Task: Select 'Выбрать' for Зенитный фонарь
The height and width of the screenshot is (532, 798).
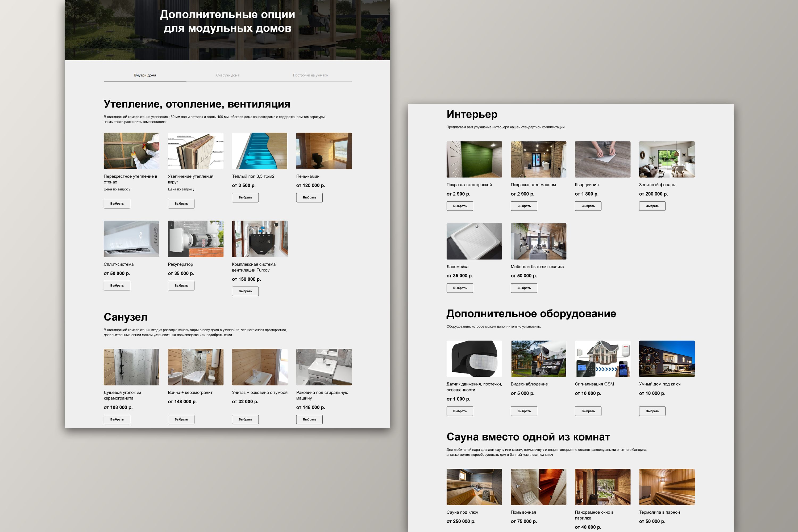Action: (652, 206)
